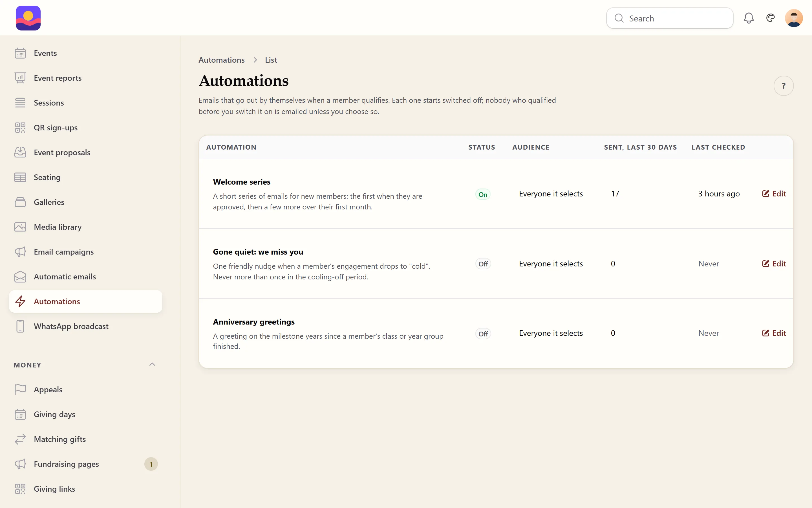This screenshot has height=508, width=812.
Task: Click the WhatsApp broadcast phone icon
Action: 20,326
